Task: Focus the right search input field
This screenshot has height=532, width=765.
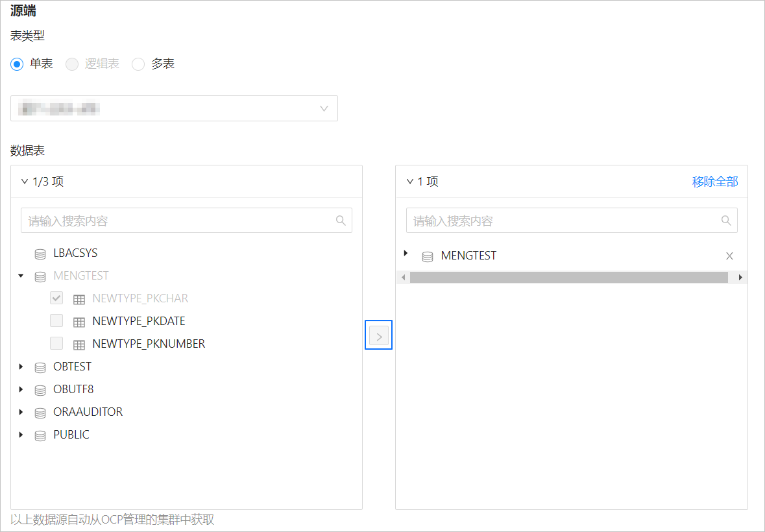Action: (x=572, y=221)
